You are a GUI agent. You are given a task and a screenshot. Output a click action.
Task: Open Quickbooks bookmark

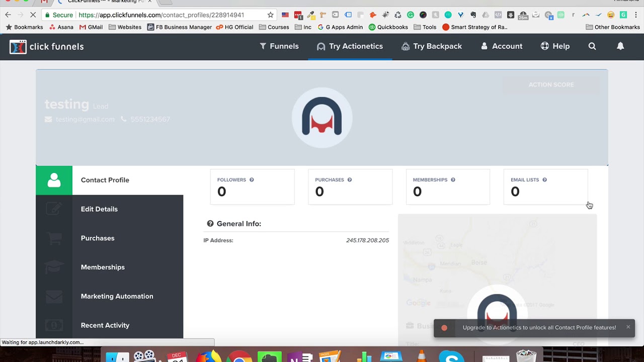(x=388, y=27)
